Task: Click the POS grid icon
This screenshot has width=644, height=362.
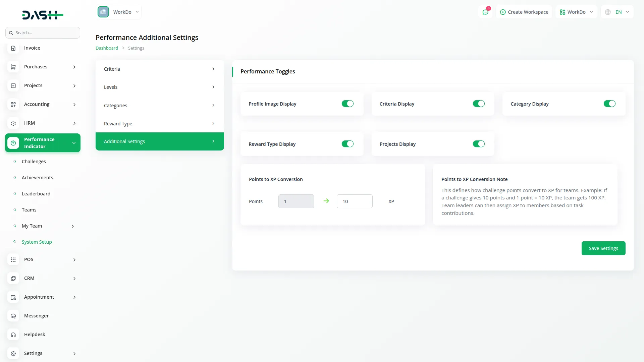Action: pos(13,260)
